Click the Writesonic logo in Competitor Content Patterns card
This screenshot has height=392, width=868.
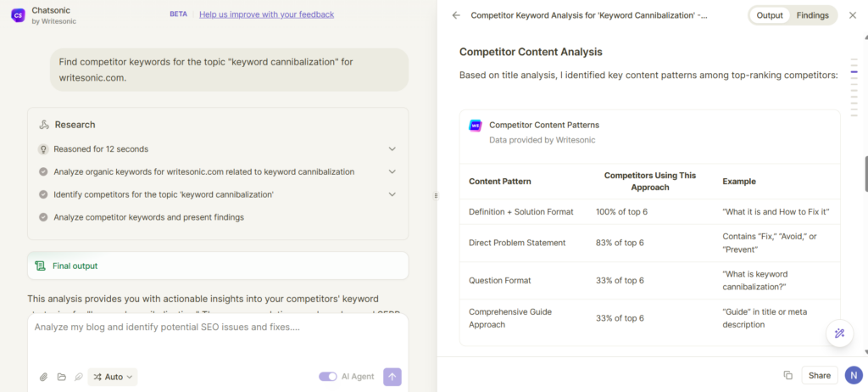[x=476, y=126]
